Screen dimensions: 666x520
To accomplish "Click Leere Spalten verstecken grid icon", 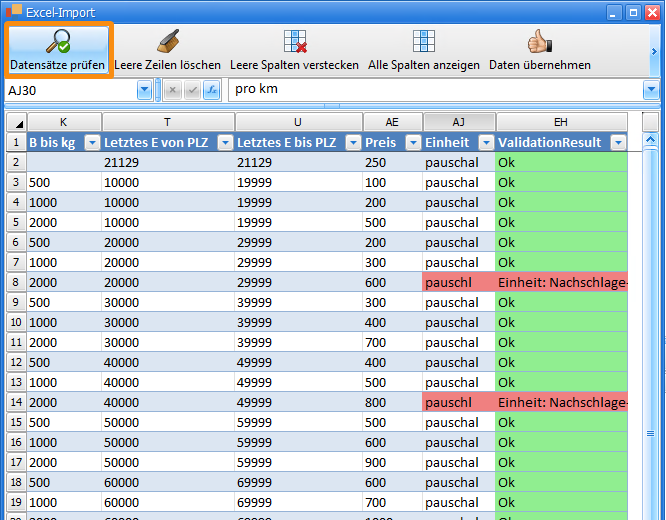I will (x=295, y=41).
